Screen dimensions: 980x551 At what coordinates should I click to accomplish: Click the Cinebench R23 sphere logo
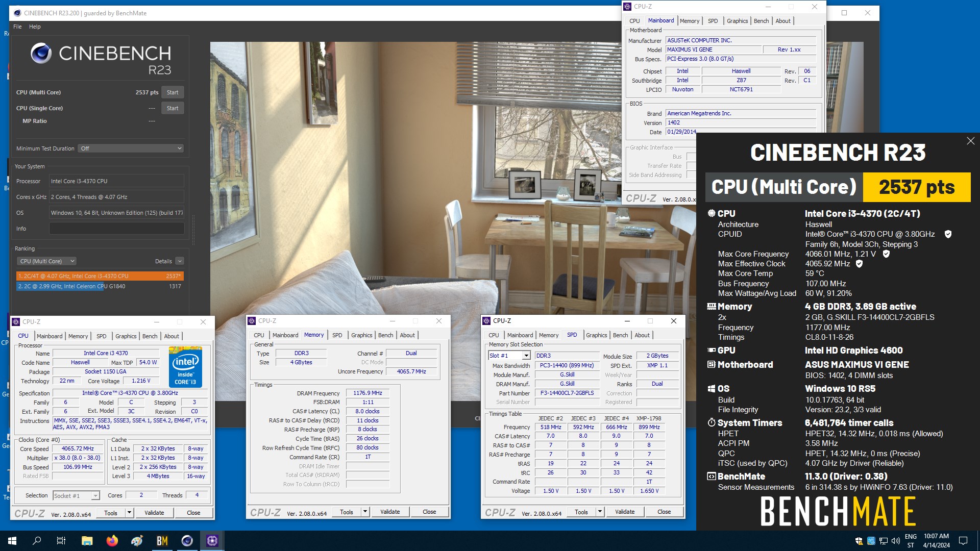click(41, 54)
